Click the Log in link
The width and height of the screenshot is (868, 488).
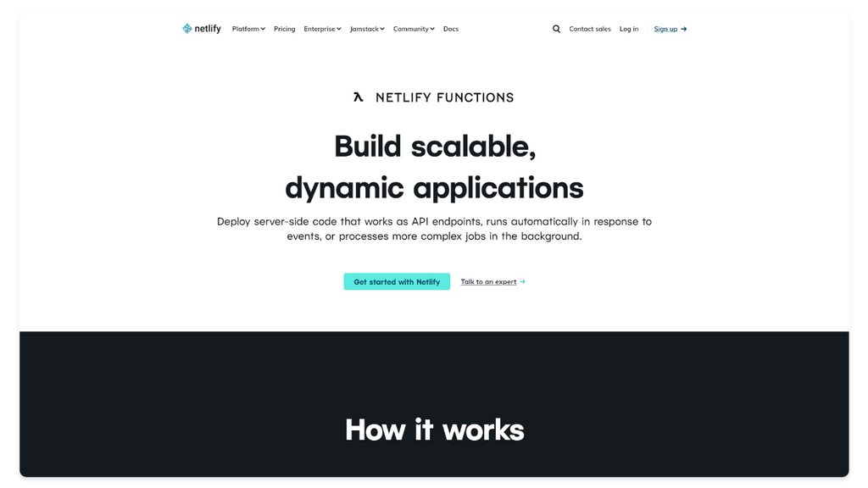(629, 29)
